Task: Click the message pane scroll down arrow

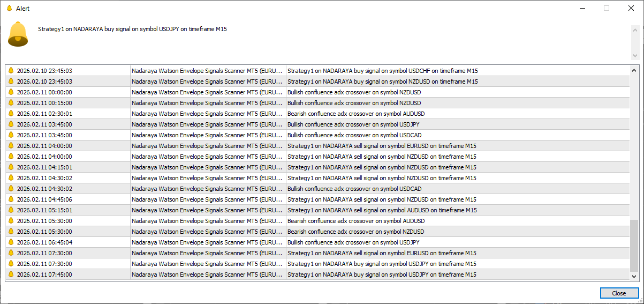Action: 635,56
